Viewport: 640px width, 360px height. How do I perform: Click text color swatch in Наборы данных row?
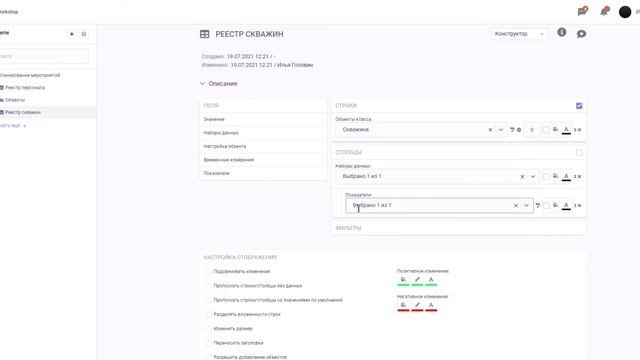[x=566, y=177]
